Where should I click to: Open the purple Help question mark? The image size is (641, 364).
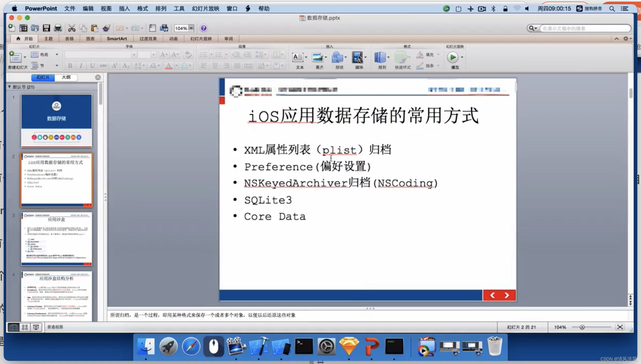coord(204,28)
